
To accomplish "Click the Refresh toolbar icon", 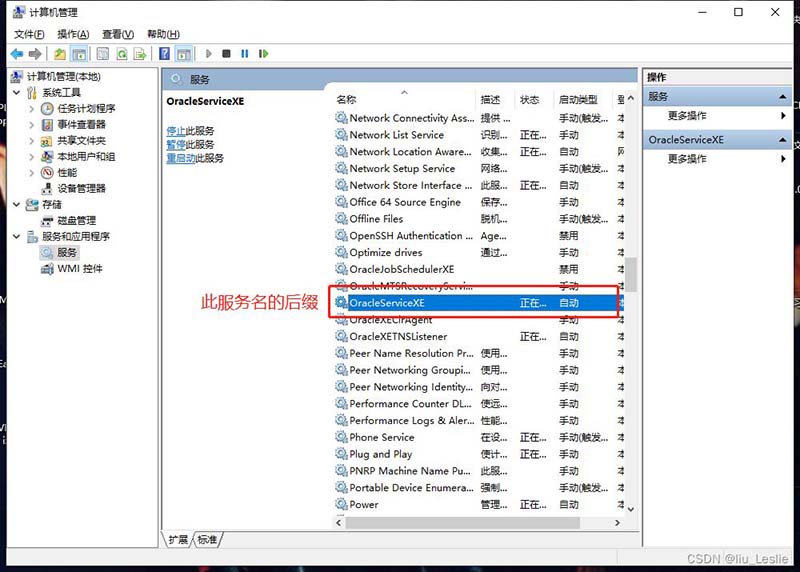I will [x=122, y=54].
